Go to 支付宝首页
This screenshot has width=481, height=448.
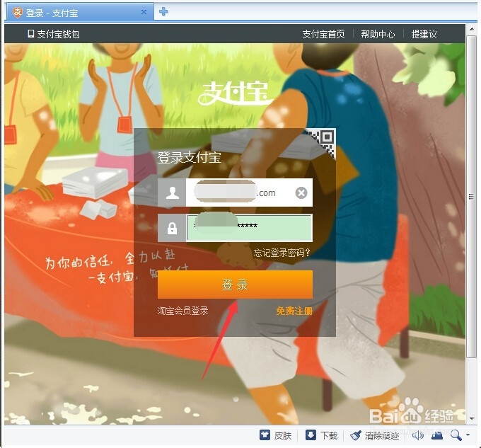[x=323, y=34]
